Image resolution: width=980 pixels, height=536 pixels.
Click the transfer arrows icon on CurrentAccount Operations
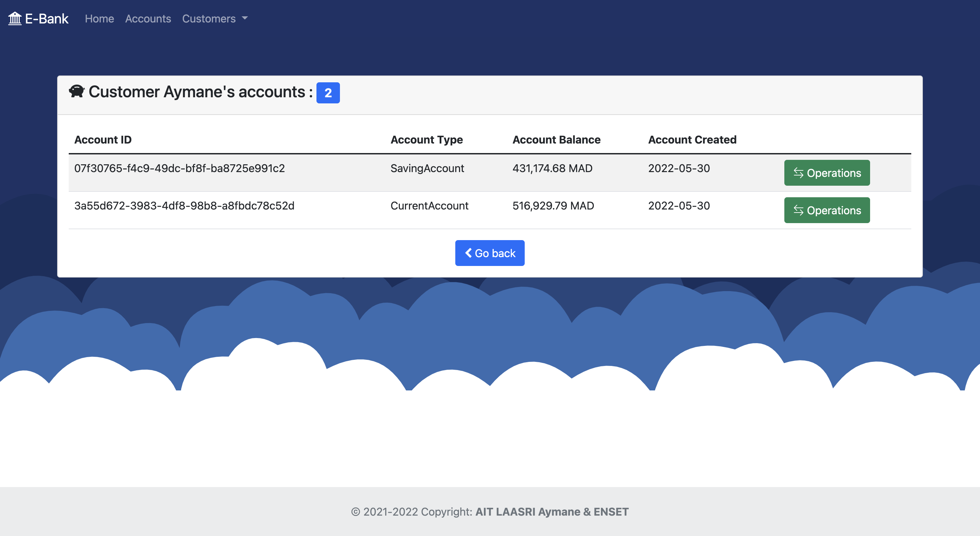point(798,210)
